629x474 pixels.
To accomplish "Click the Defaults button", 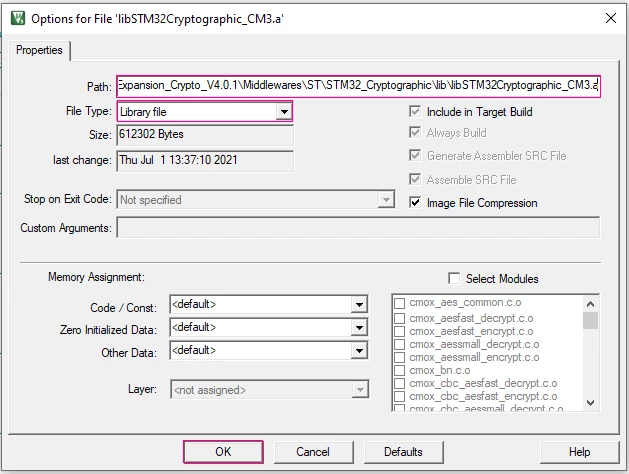I will tap(403, 452).
